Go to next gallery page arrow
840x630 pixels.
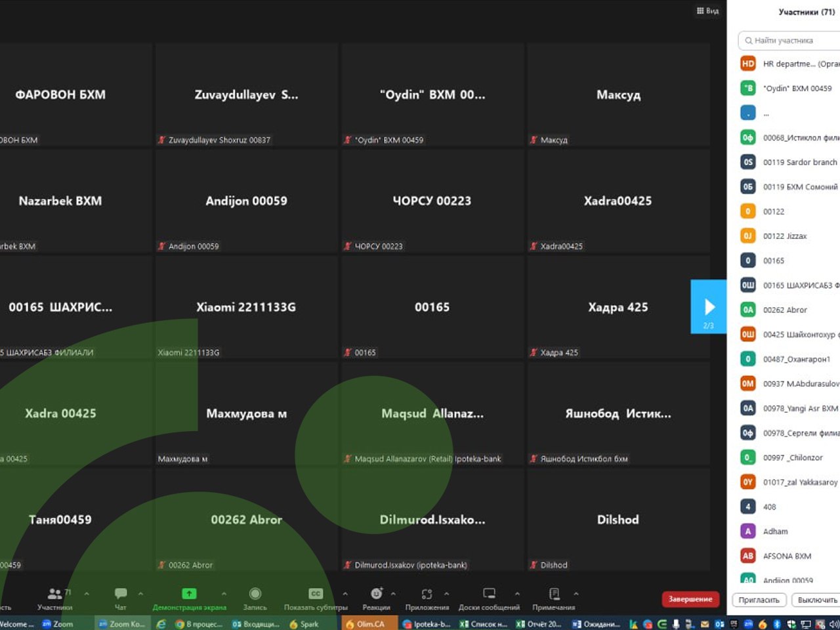[709, 306]
